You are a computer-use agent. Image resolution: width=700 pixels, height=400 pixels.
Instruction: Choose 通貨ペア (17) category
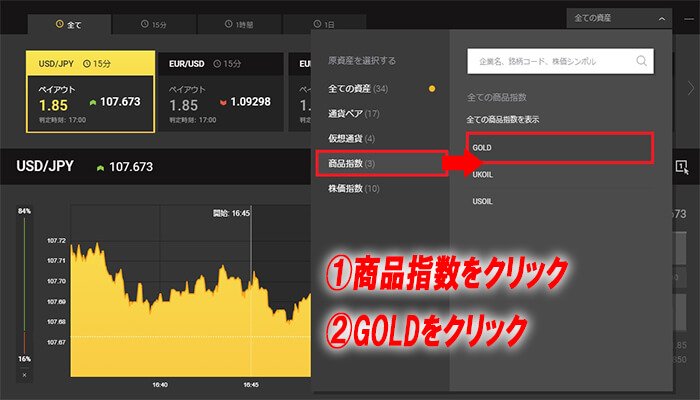click(354, 114)
